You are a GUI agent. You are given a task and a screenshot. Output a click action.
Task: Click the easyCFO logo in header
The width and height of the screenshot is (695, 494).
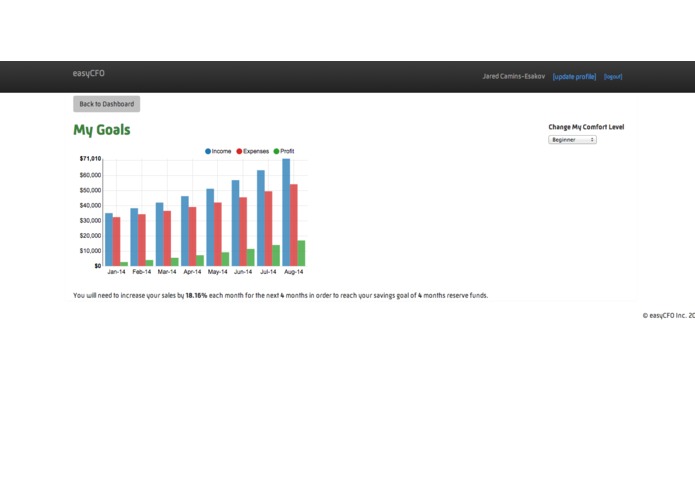pyautogui.click(x=89, y=74)
